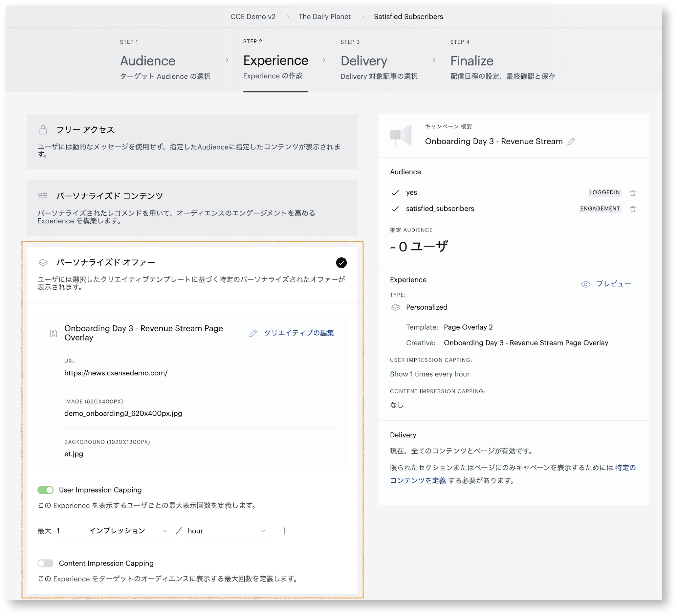This screenshot has height=616, width=678.
Task: Click Creative value in campaign summary
Action: pyautogui.click(x=526, y=343)
